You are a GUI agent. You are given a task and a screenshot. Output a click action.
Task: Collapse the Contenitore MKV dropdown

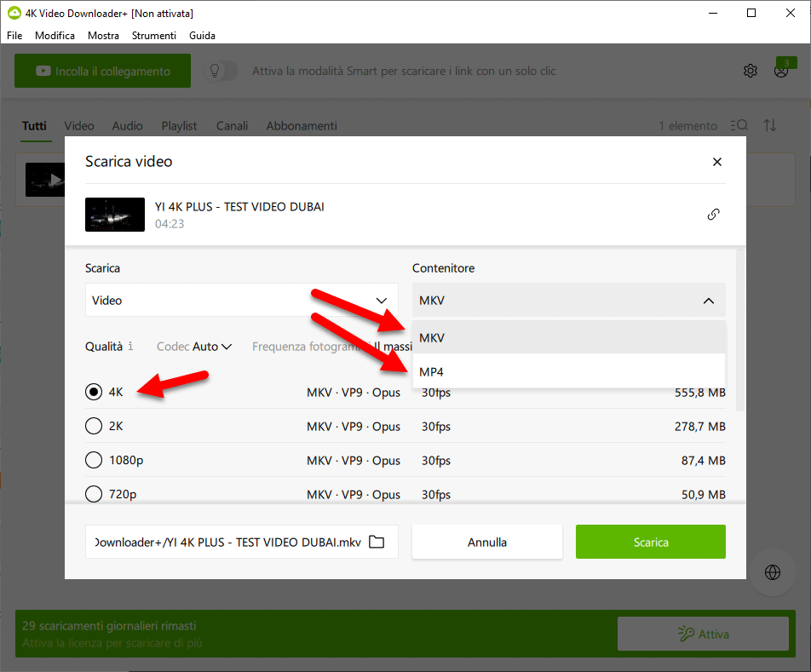tap(569, 300)
